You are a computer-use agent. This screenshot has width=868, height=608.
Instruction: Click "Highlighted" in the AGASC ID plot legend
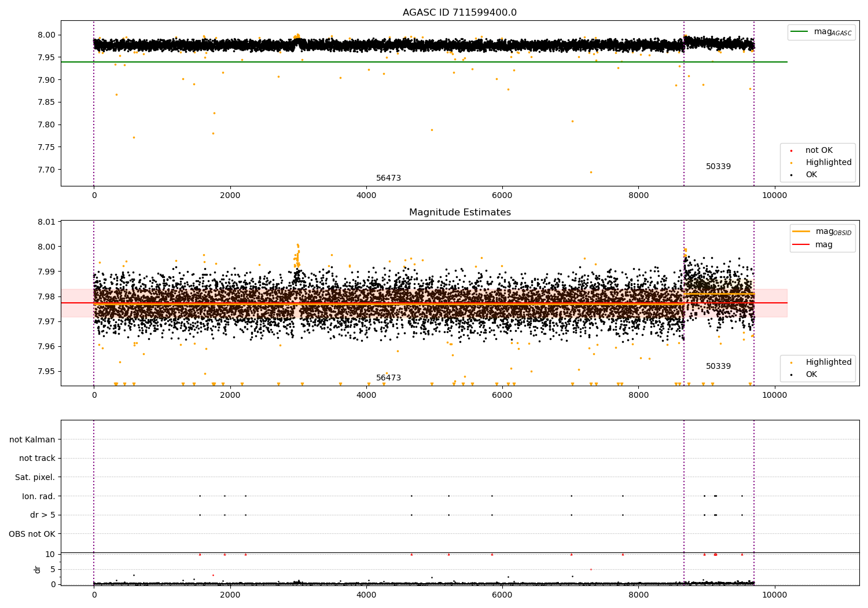(829, 163)
